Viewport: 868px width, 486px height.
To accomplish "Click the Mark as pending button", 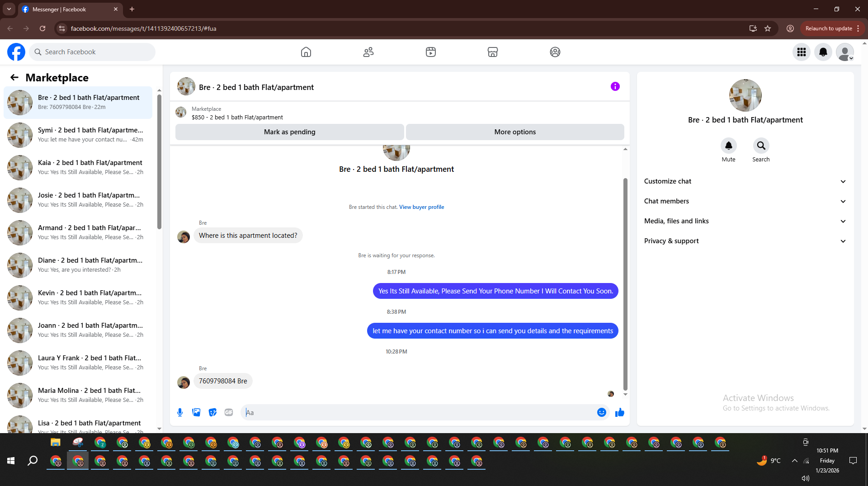I will coord(290,132).
